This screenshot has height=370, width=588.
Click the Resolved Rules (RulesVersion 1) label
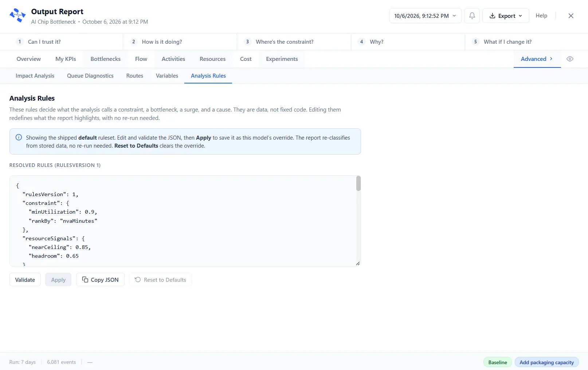click(55, 165)
